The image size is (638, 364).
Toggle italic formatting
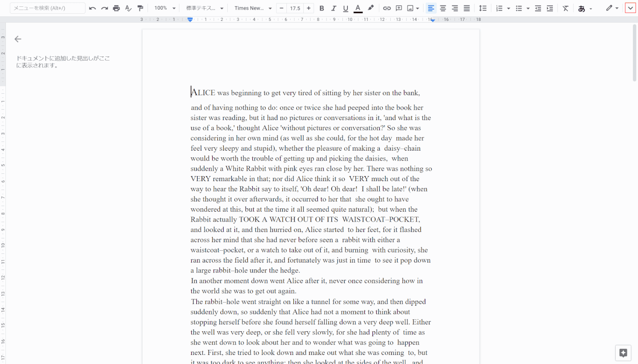click(334, 8)
